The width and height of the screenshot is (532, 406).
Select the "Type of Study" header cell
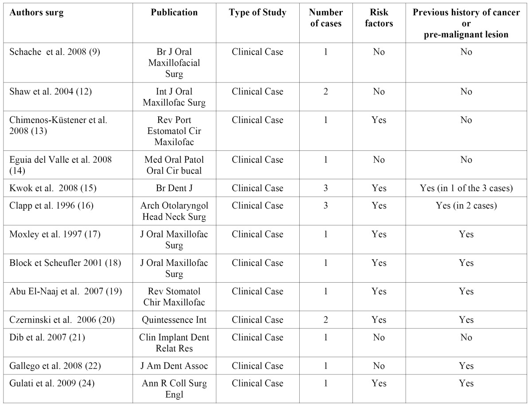(x=257, y=12)
